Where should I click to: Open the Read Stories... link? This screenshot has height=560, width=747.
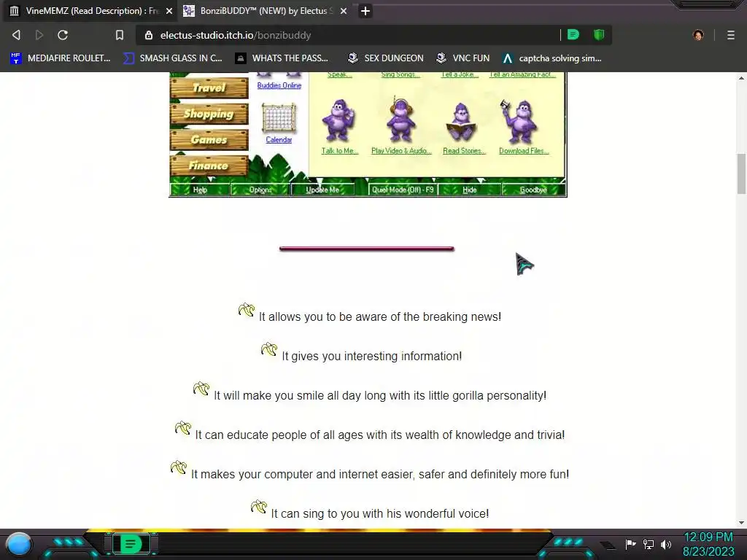pos(464,151)
